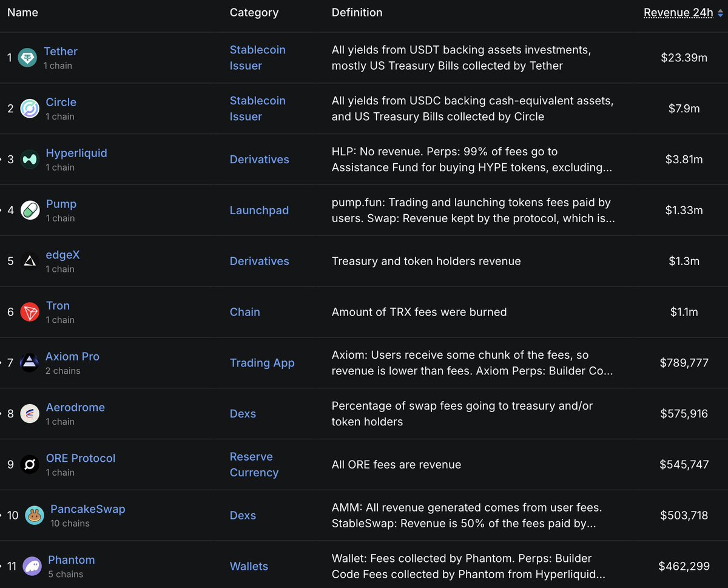
Task: Click "Amount of TRX fees were burned" text
Action: coord(419,313)
